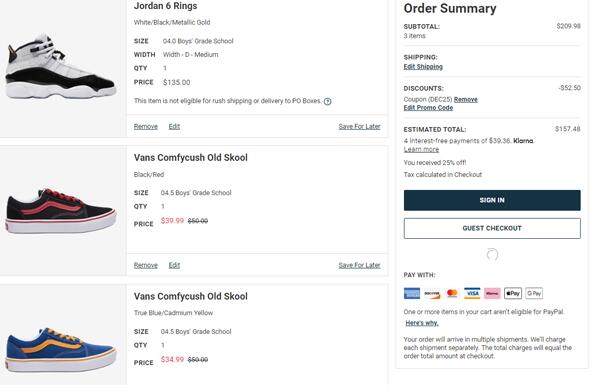Open the Edit Promo Code link
Screen dimensions: 599x392
[428, 108]
